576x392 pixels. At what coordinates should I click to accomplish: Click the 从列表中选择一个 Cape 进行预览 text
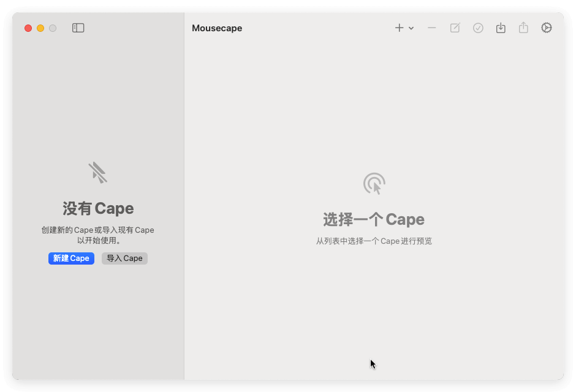[374, 241]
